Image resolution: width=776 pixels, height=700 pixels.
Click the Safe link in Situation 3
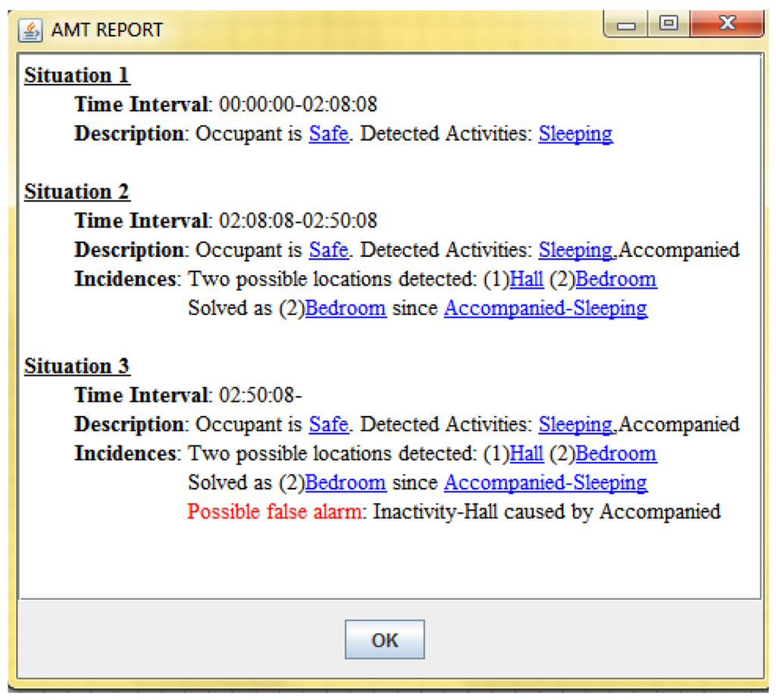(x=328, y=424)
